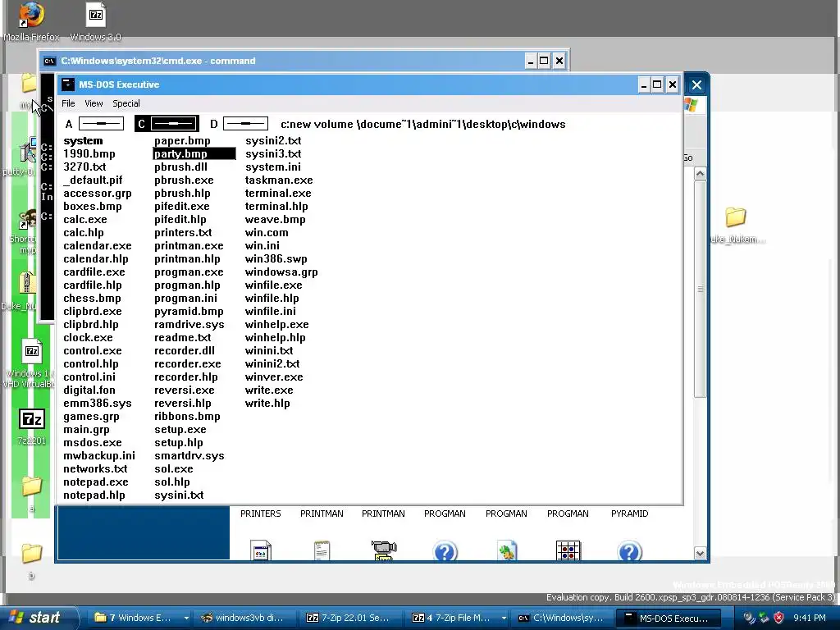Open File menu in MS-DOS Executive
840x630 pixels.
pos(68,103)
